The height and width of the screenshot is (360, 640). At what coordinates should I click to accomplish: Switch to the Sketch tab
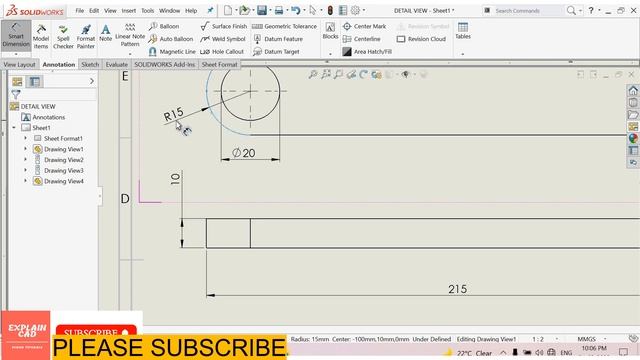pyautogui.click(x=90, y=64)
